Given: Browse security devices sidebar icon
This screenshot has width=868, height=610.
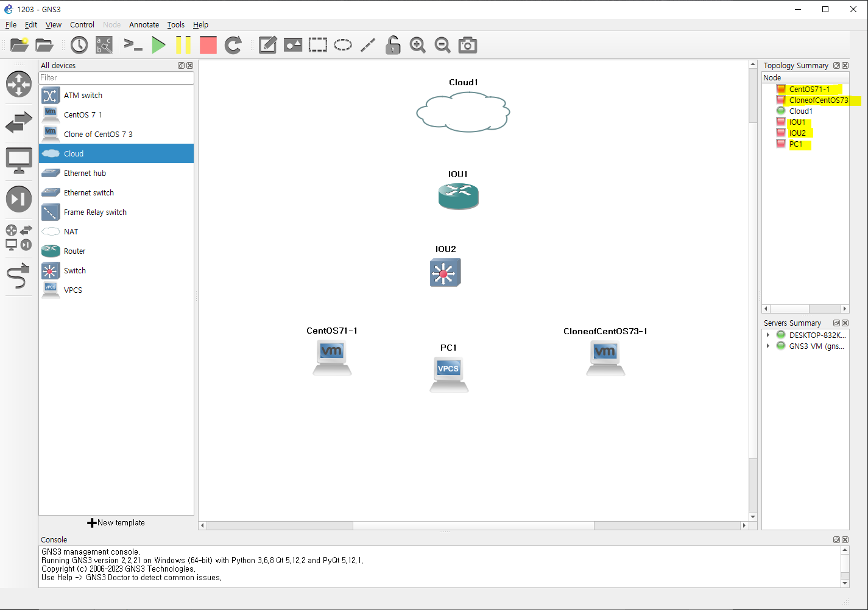Looking at the screenshot, I should pos(19,199).
